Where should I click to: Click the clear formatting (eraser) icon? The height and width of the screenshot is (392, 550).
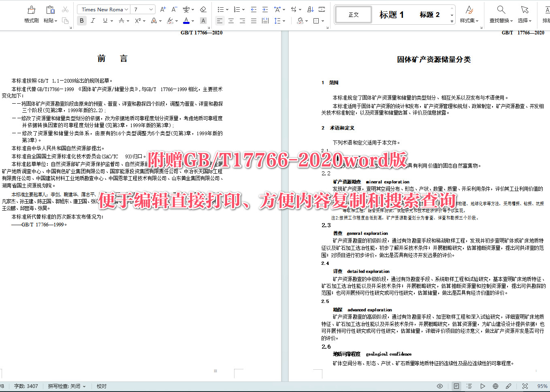coord(203,9)
